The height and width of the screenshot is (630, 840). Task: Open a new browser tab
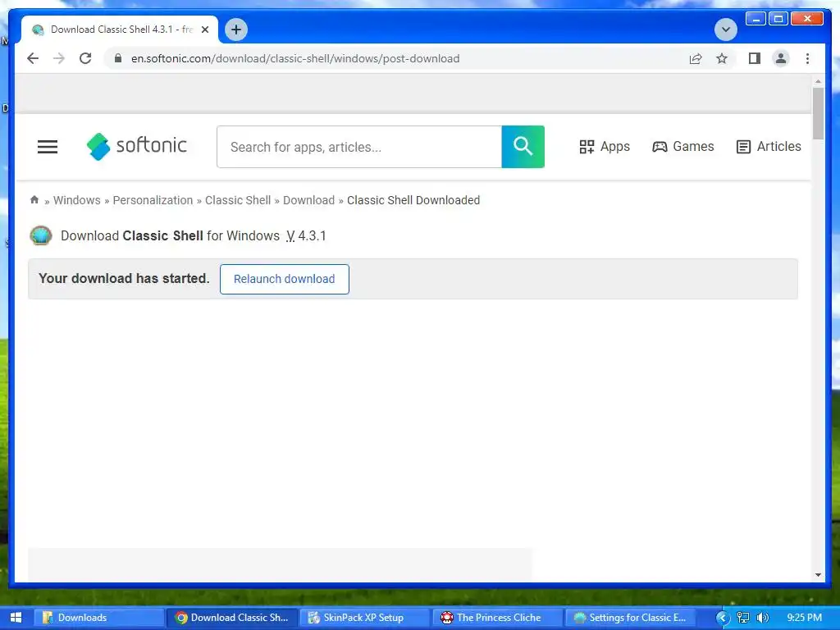point(235,30)
